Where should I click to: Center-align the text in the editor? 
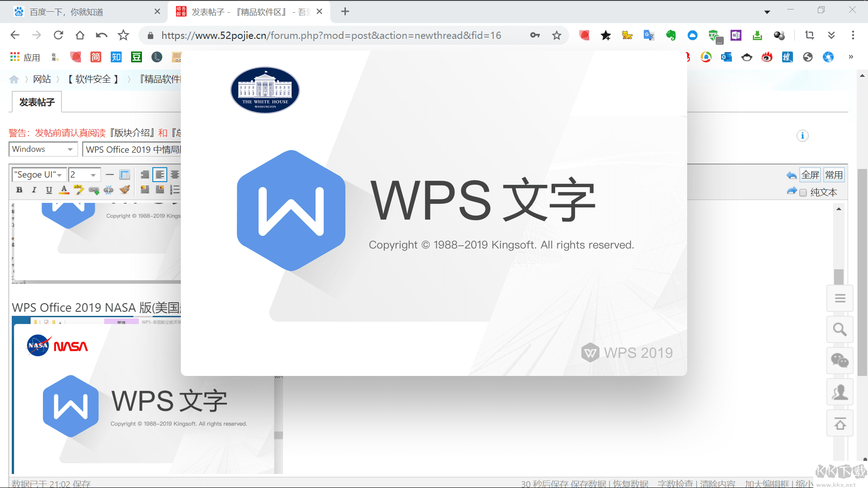click(175, 174)
